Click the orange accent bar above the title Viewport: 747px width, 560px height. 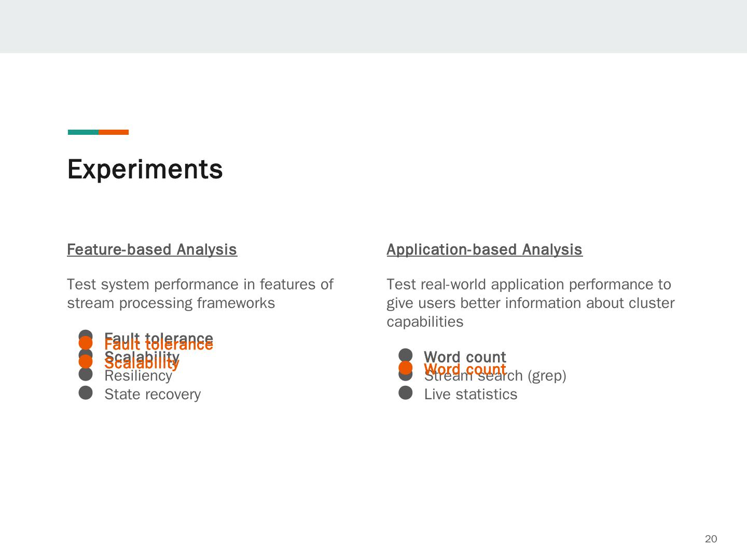coord(114,132)
